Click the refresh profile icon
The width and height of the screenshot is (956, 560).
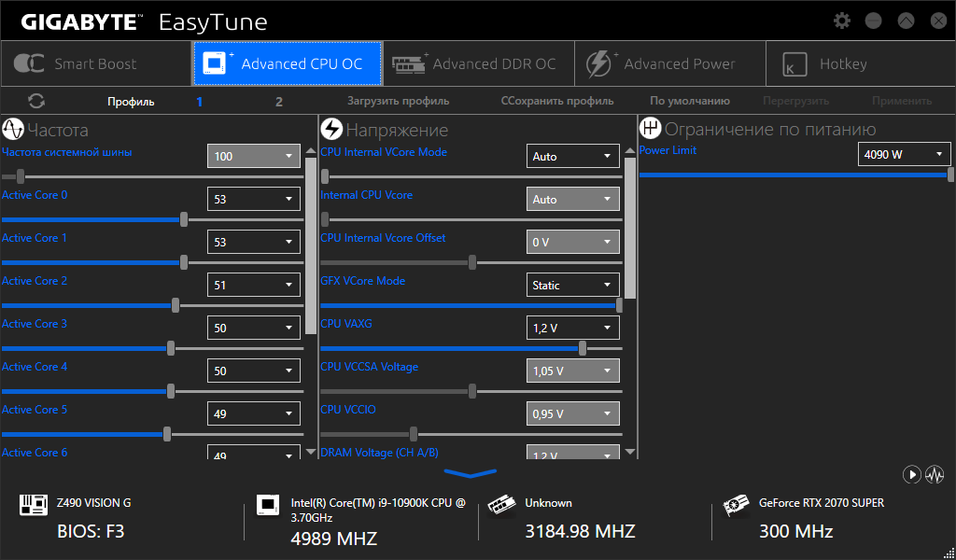[37, 101]
